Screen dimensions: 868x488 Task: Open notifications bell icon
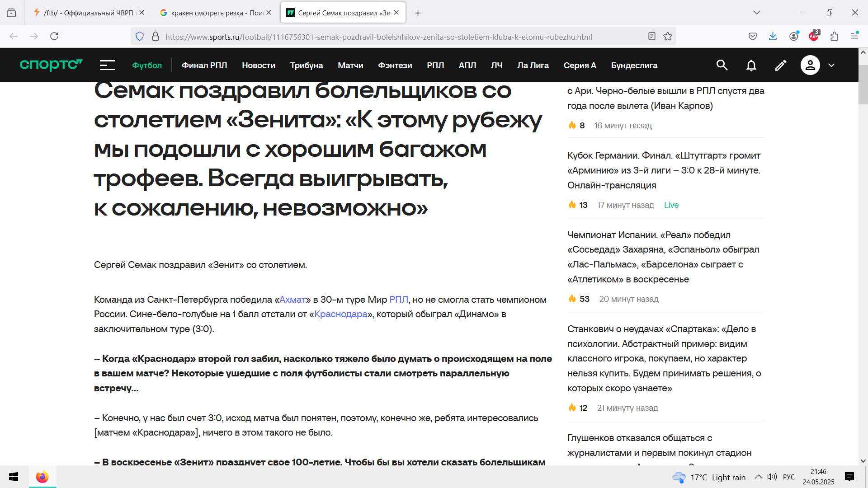click(x=751, y=65)
